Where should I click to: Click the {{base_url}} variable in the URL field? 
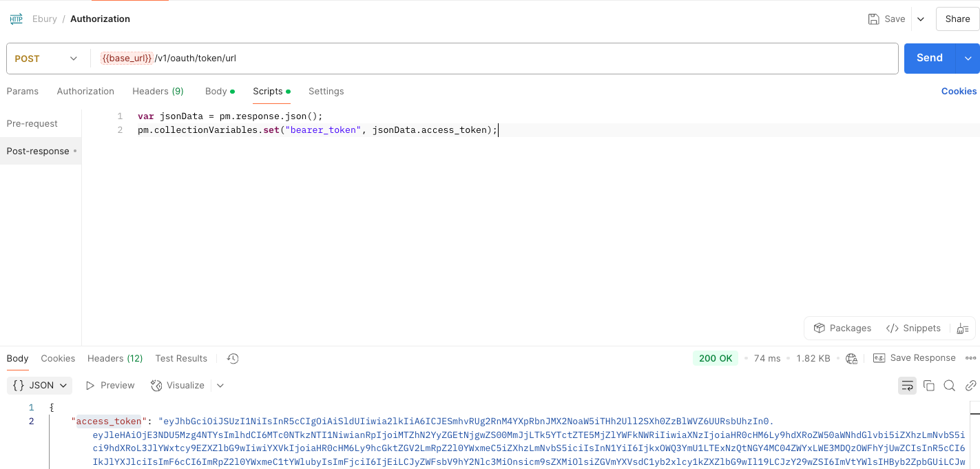[x=127, y=58]
